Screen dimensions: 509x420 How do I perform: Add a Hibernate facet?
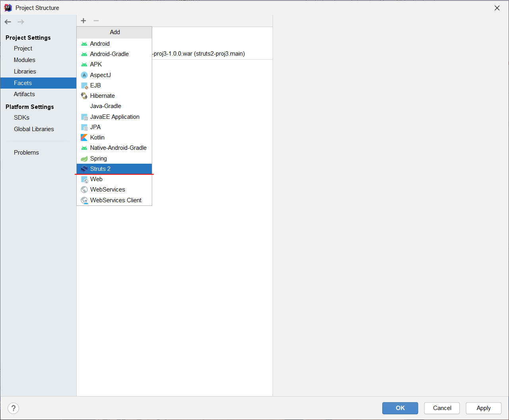(114, 96)
